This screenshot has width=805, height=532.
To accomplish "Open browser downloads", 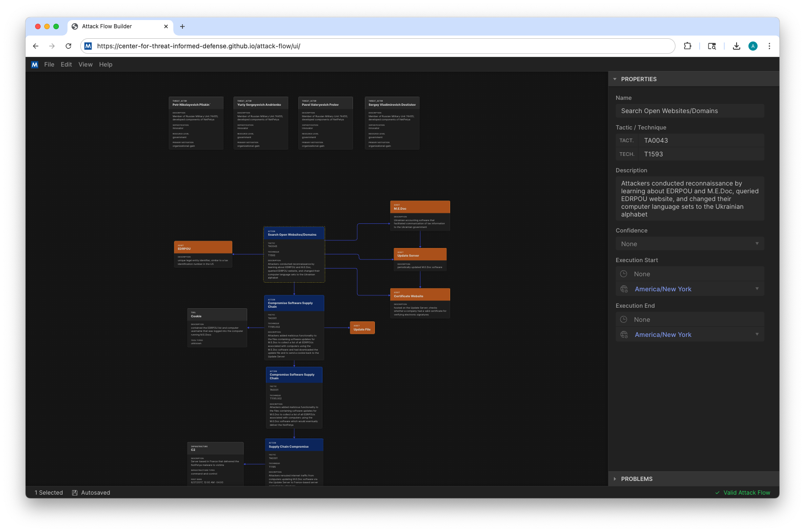I will pos(736,46).
